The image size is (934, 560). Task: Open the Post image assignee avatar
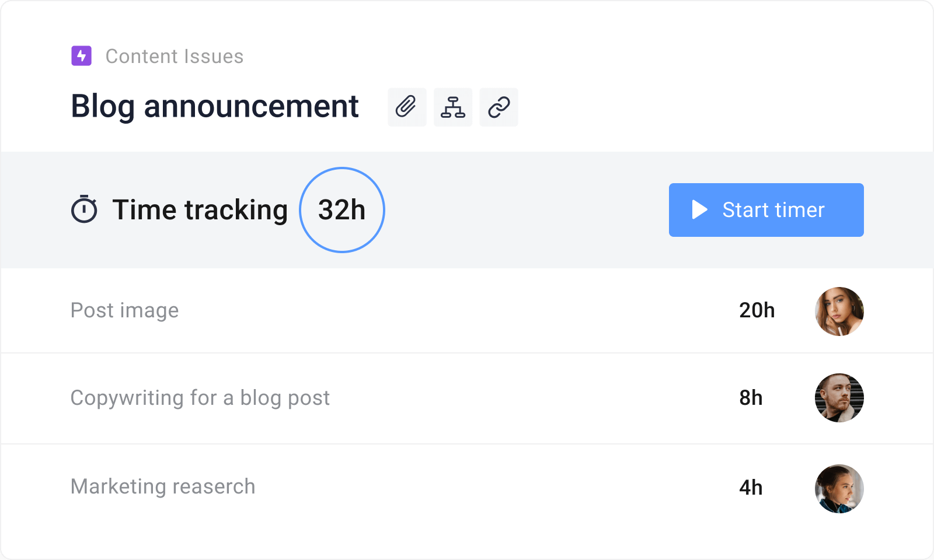click(839, 311)
